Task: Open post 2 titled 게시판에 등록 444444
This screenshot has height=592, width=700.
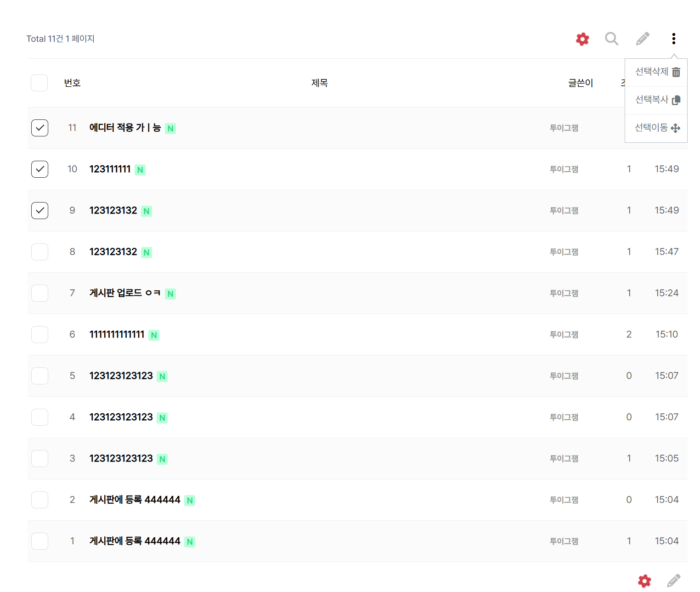Action: point(135,500)
